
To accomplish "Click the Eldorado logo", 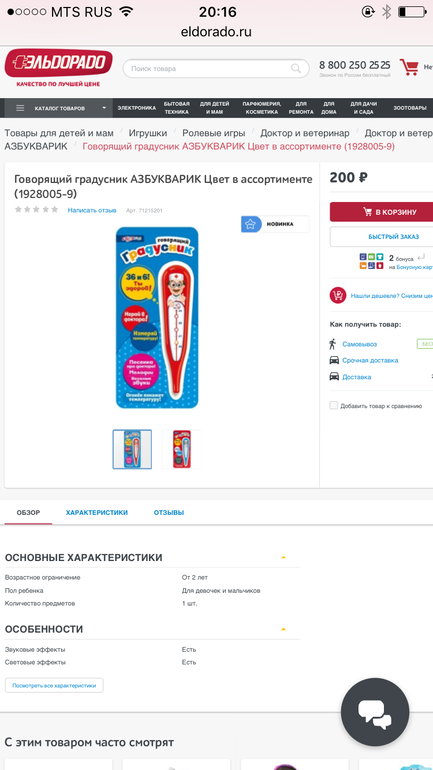I will [x=58, y=64].
